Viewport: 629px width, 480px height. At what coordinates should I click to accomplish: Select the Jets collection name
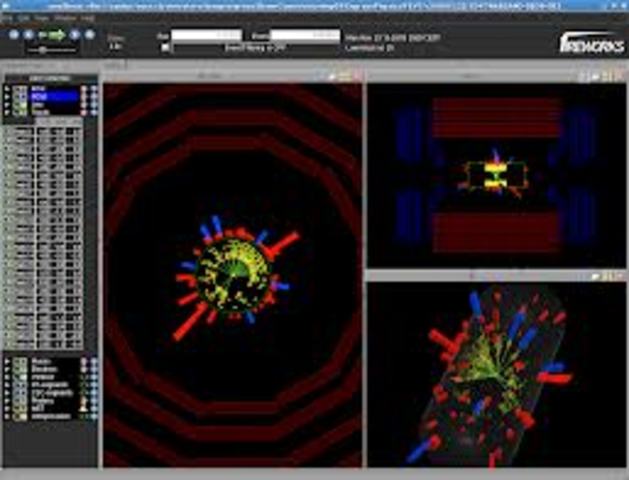[38, 105]
